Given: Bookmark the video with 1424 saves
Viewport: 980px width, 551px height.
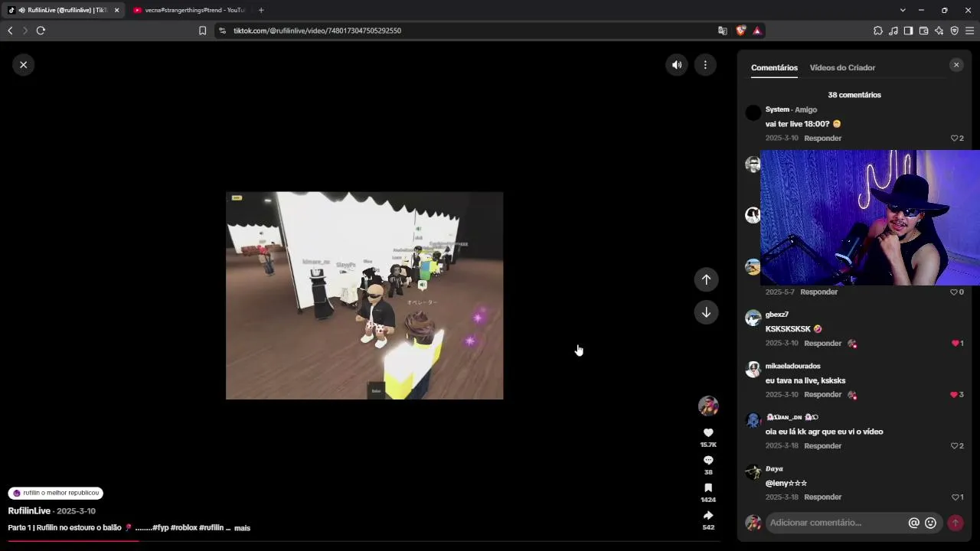Looking at the screenshot, I should coord(708,487).
